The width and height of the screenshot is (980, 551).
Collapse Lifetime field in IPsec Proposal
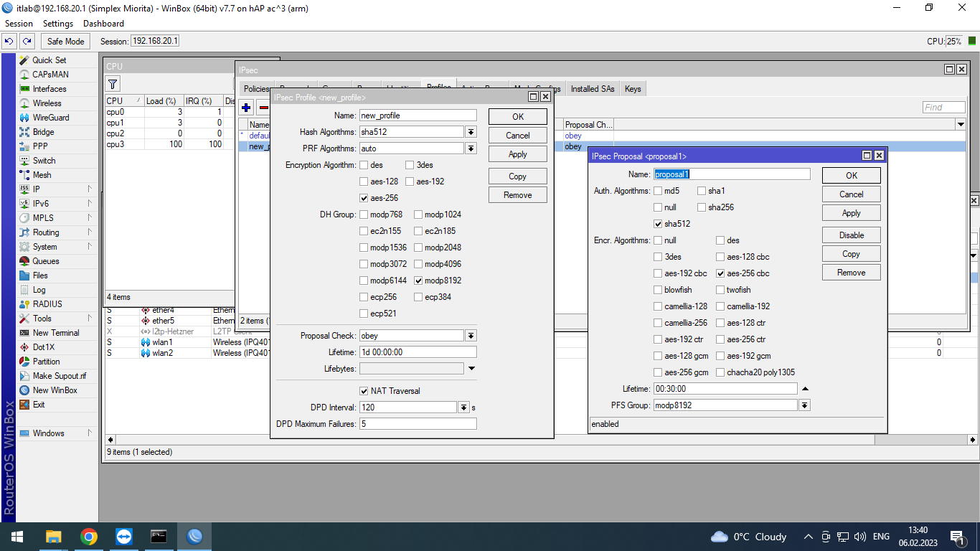click(805, 389)
